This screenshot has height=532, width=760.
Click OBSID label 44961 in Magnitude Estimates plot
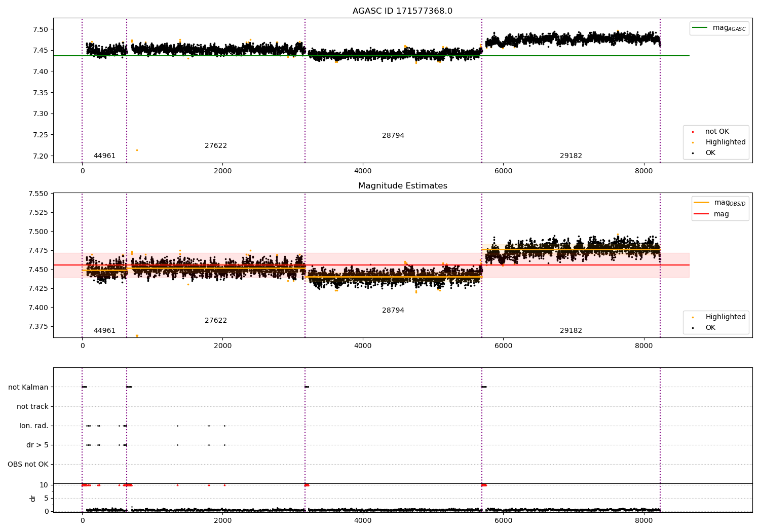104,331
